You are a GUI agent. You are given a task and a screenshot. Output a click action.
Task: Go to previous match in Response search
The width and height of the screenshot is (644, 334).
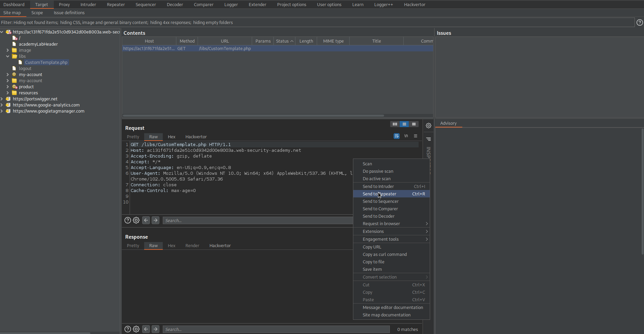click(146, 329)
